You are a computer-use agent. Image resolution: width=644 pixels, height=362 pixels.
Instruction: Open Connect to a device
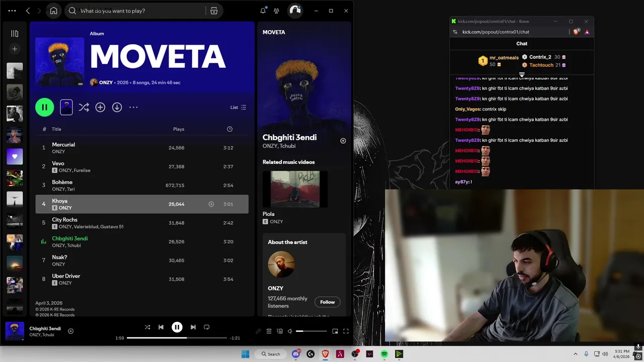[x=280, y=331]
